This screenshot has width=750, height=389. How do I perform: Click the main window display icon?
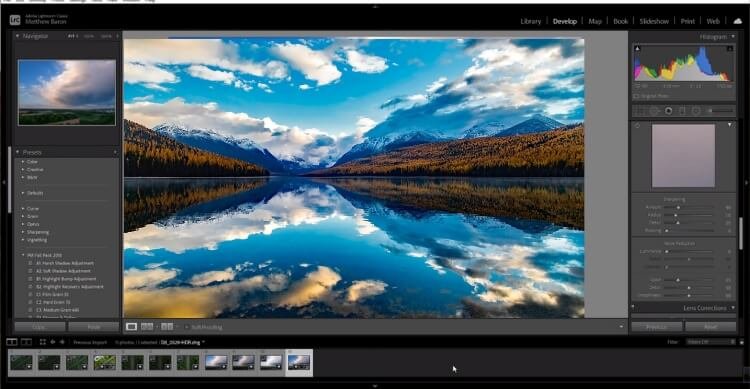(11, 342)
